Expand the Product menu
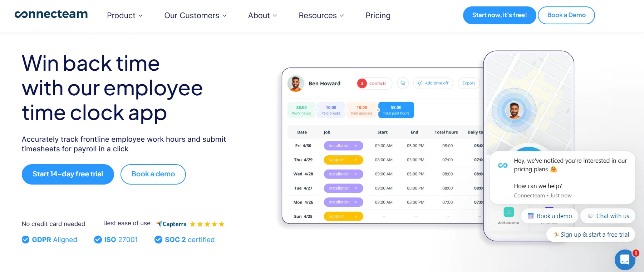This screenshot has height=272, width=644. [x=125, y=15]
